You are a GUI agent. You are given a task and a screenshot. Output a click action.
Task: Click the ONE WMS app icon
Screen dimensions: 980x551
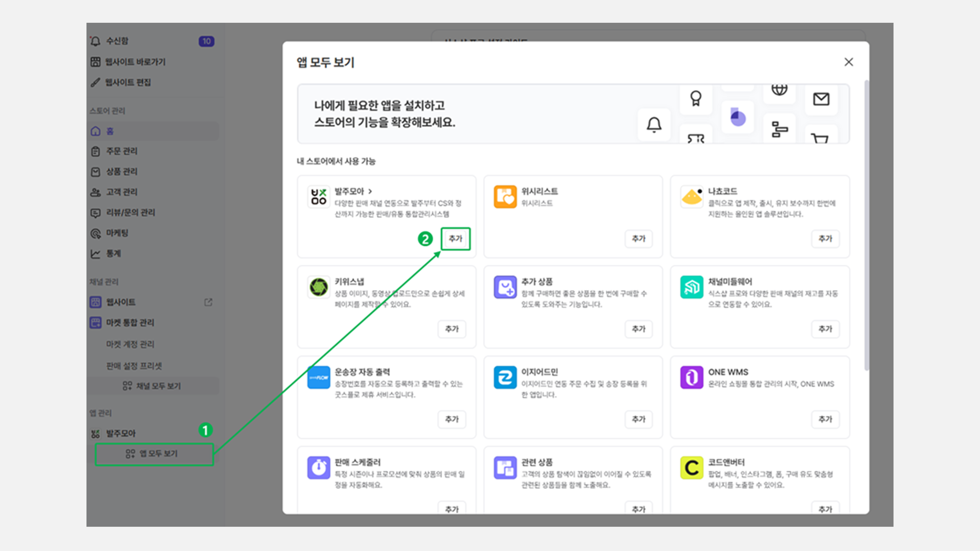(691, 377)
